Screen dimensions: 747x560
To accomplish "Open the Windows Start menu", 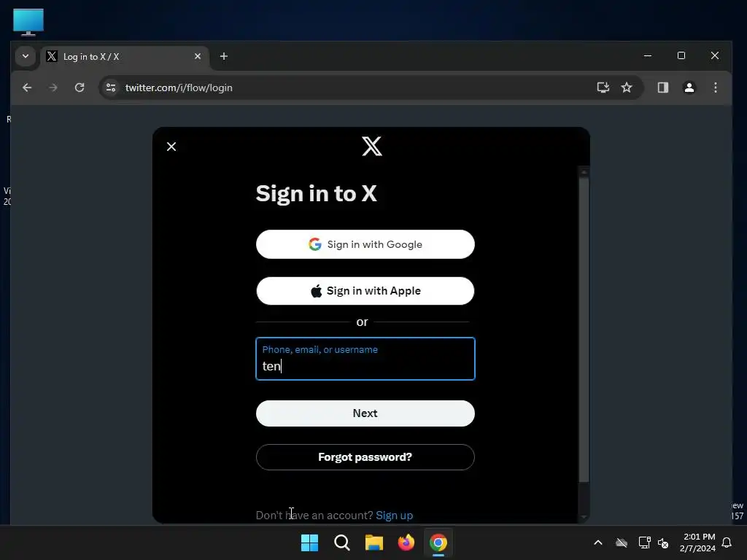I will coord(309,542).
